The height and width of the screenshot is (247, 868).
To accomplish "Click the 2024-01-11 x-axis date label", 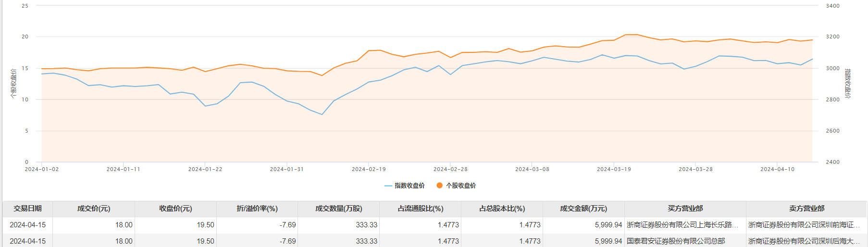I will 124,169.
